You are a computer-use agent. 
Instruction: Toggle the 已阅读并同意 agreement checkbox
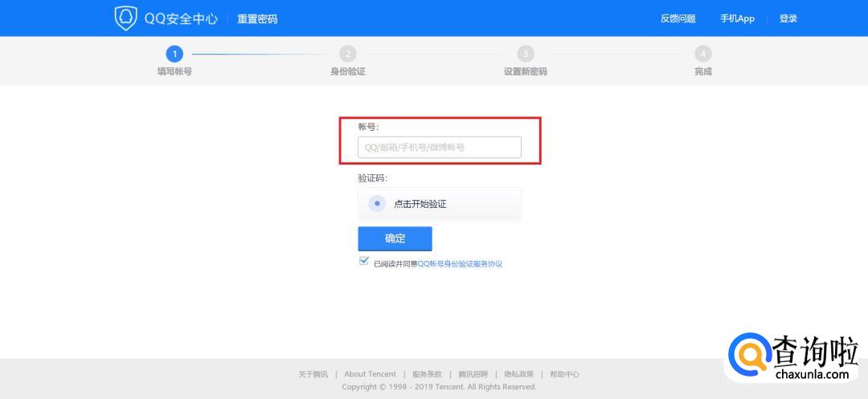point(364,261)
